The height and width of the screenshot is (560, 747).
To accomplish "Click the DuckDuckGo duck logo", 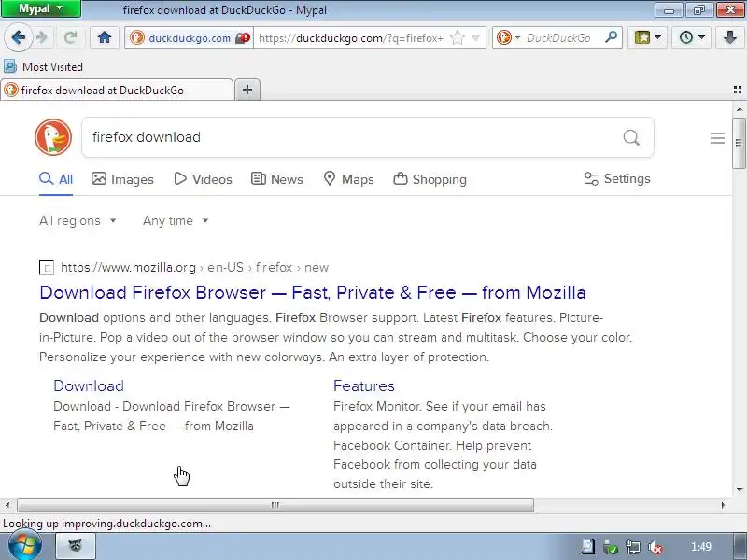I will [x=53, y=137].
